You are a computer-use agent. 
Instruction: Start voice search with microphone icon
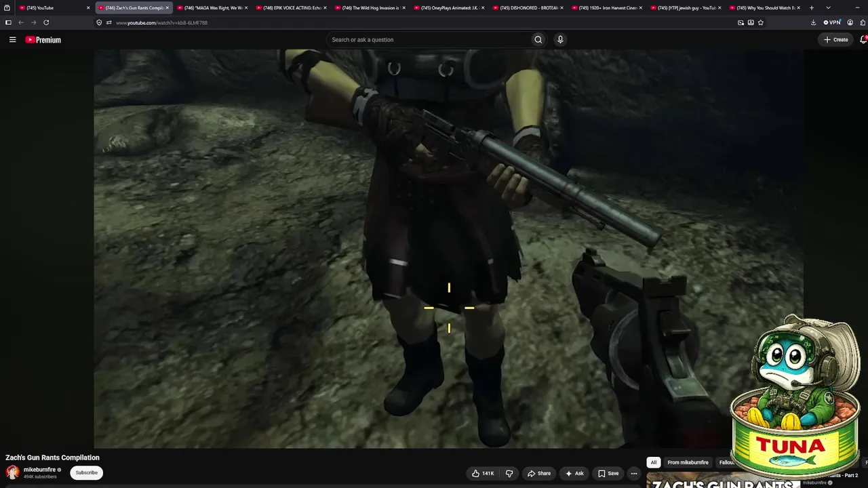tap(560, 39)
